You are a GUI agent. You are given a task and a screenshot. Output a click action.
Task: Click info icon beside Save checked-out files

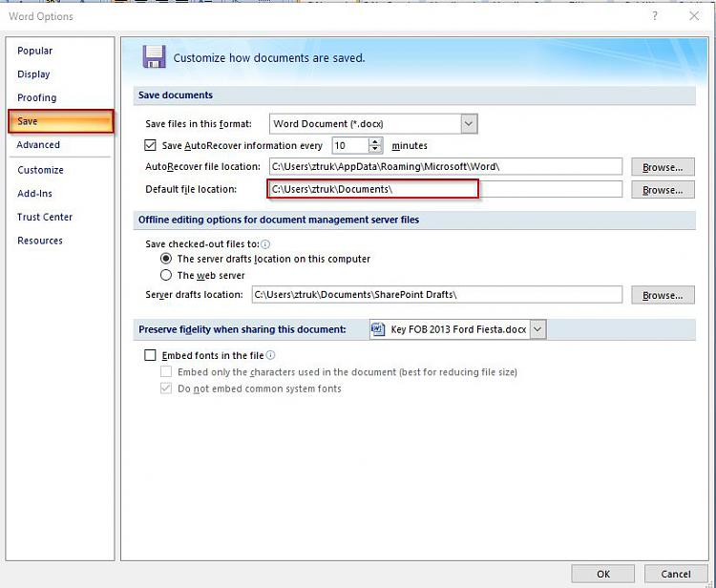pos(264,244)
